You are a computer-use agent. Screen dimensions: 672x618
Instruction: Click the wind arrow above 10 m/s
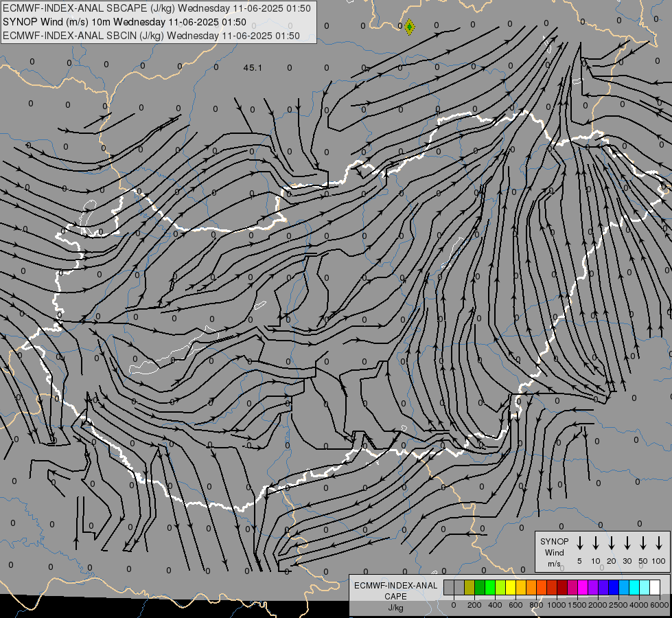click(x=596, y=543)
